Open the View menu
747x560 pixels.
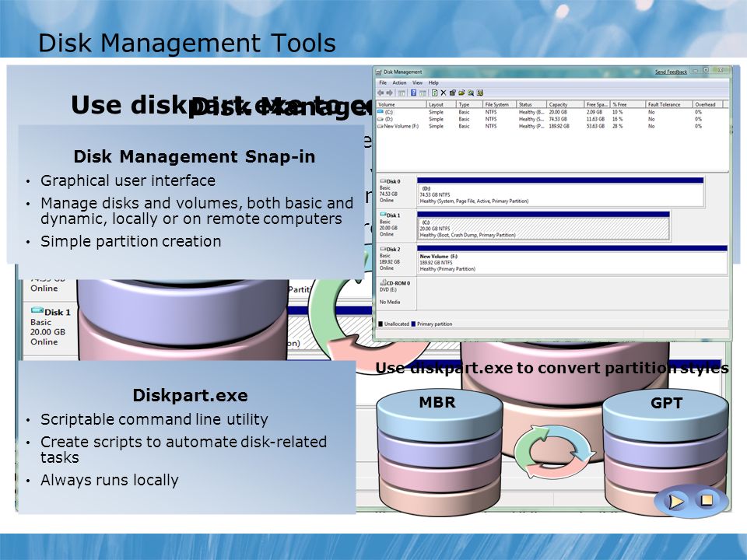pos(417,82)
